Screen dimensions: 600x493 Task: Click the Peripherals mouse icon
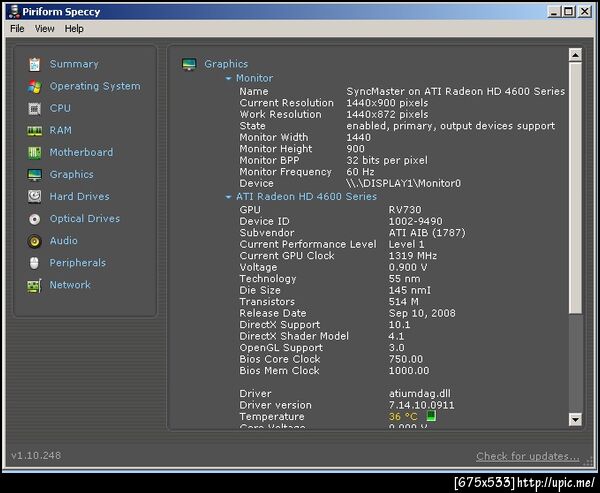[x=34, y=263]
